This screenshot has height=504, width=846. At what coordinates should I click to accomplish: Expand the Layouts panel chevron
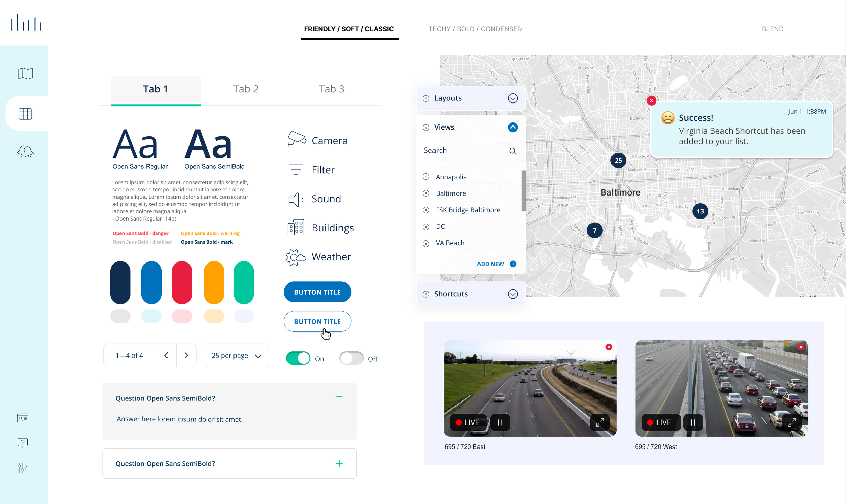point(512,98)
